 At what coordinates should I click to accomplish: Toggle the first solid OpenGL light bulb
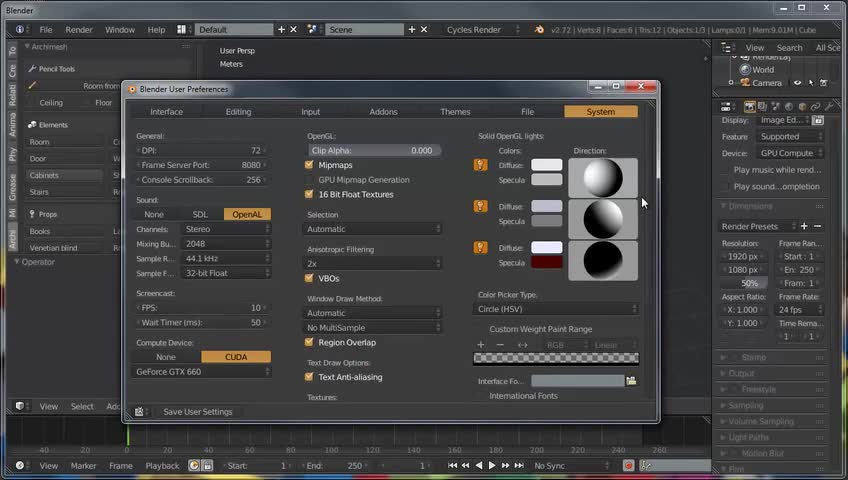[480, 165]
